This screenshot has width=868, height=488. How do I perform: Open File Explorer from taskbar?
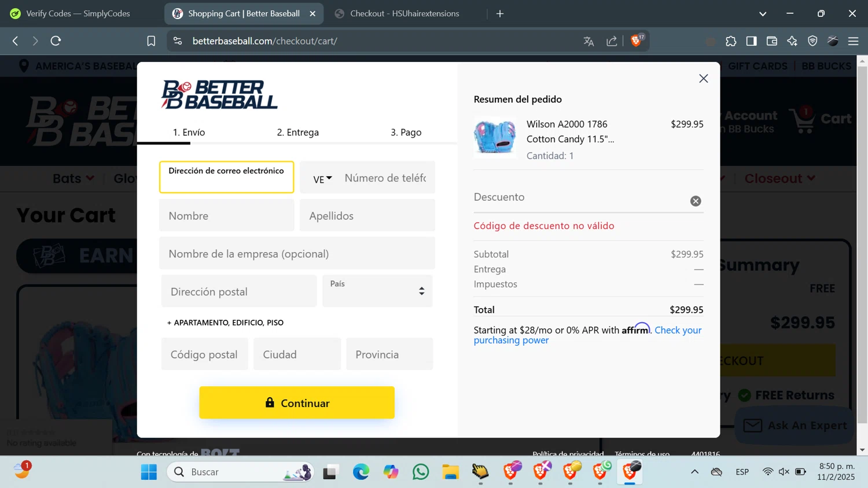click(450, 472)
